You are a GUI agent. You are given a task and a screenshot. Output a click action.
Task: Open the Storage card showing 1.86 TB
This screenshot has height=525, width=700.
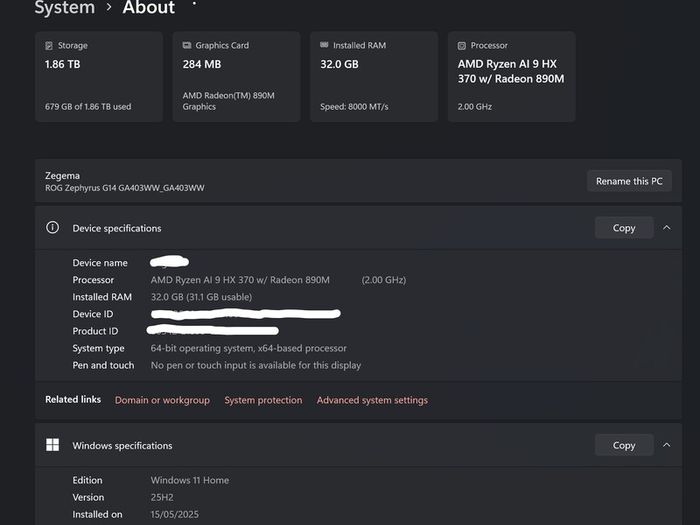click(x=99, y=76)
